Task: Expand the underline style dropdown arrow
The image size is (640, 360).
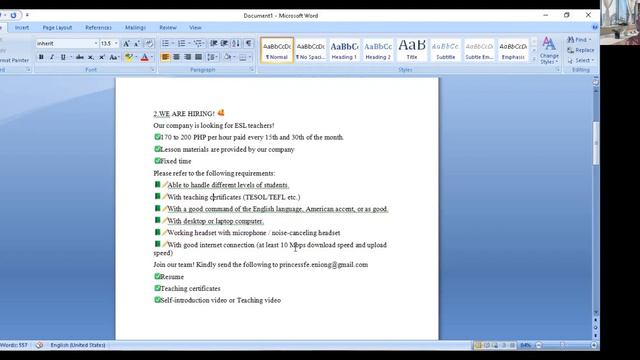Action: tap(71, 57)
